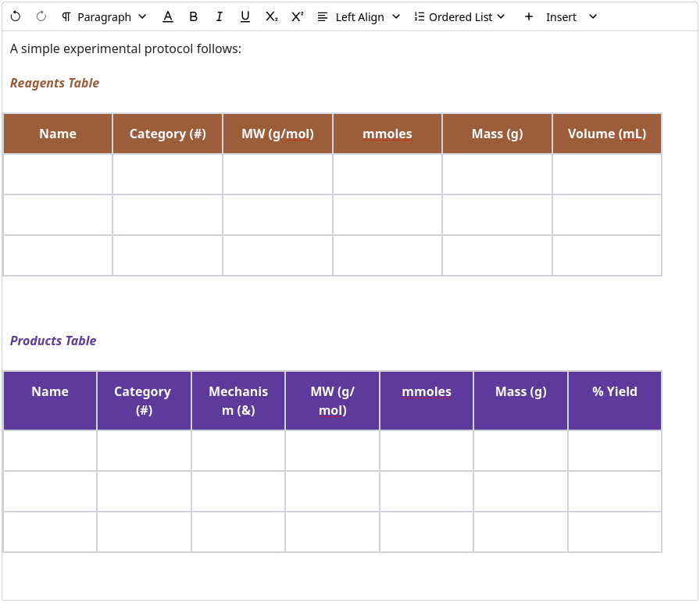This screenshot has height=603, width=700.
Task: Click the plus icon beside Insert
Action: [x=529, y=16]
